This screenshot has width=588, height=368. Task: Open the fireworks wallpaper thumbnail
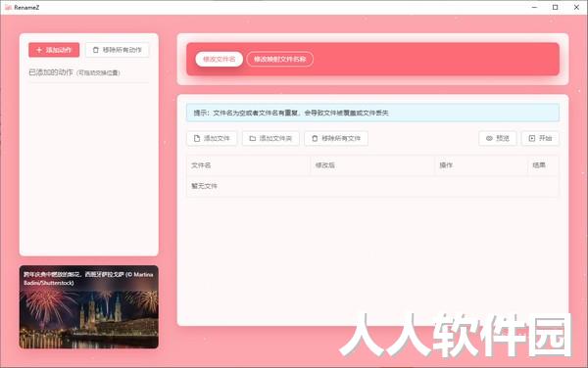click(89, 307)
